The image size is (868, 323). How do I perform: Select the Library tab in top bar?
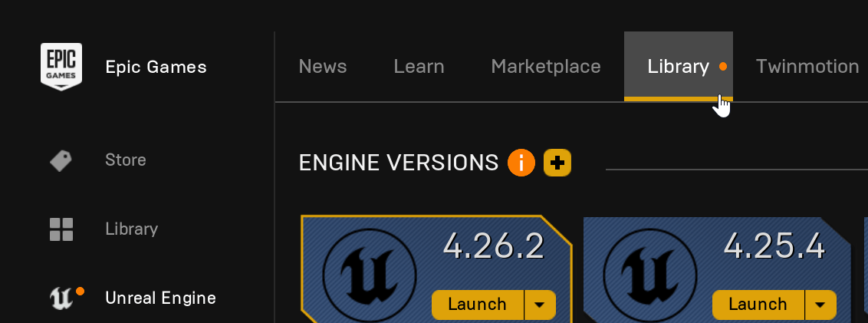678,67
